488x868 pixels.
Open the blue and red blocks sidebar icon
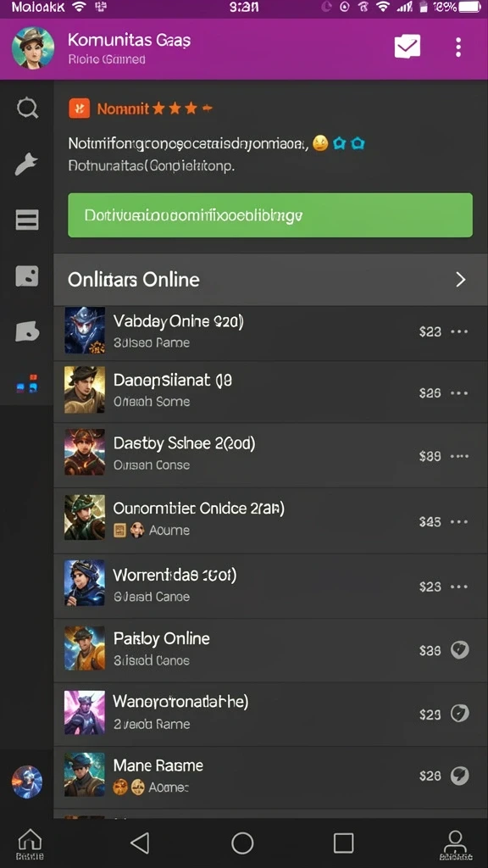[26, 384]
